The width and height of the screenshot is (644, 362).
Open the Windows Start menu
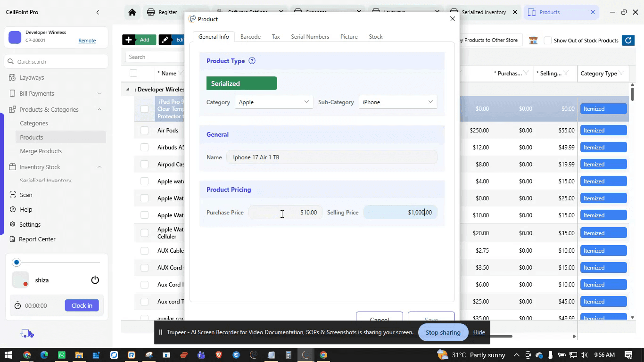[x=8, y=355]
